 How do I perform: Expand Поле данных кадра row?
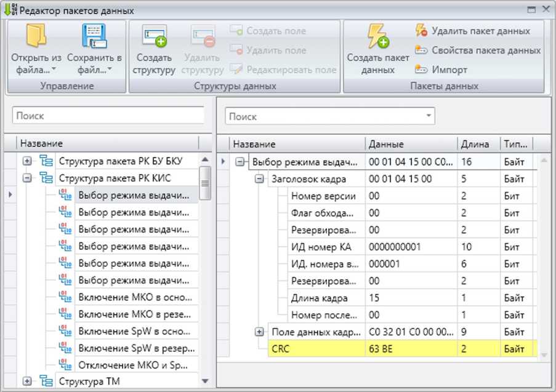pyautogui.click(x=260, y=332)
